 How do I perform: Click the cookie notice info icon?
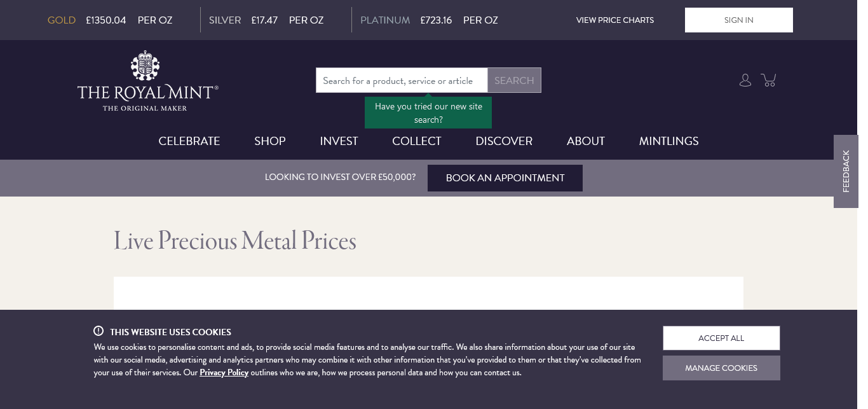click(x=98, y=331)
